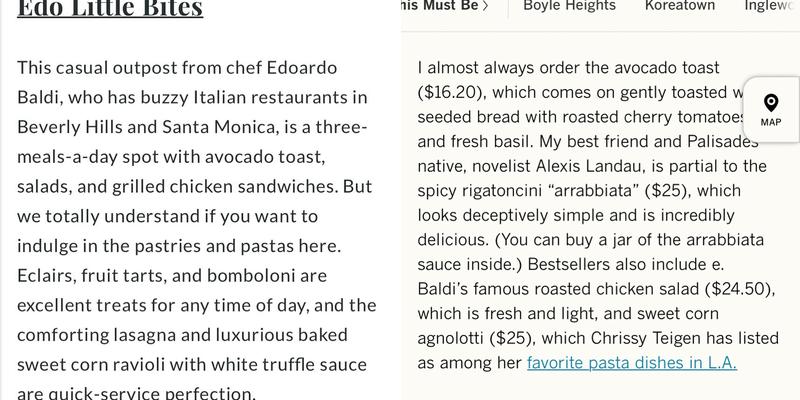This screenshot has width=800, height=400.
Task: Go to the partially visible Inglewood tab
Action: point(771,6)
